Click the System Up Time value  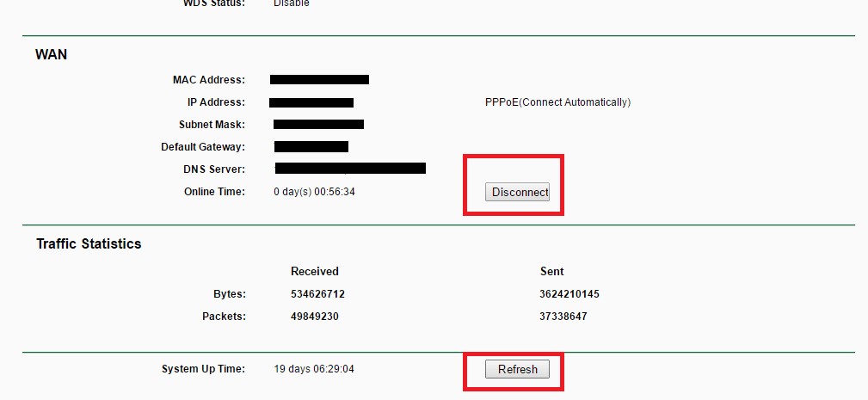click(314, 369)
